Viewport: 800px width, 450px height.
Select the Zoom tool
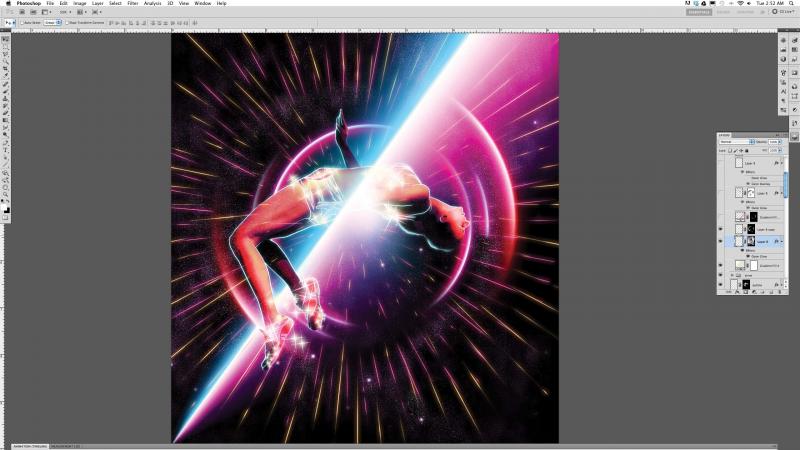click(x=6, y=193)
